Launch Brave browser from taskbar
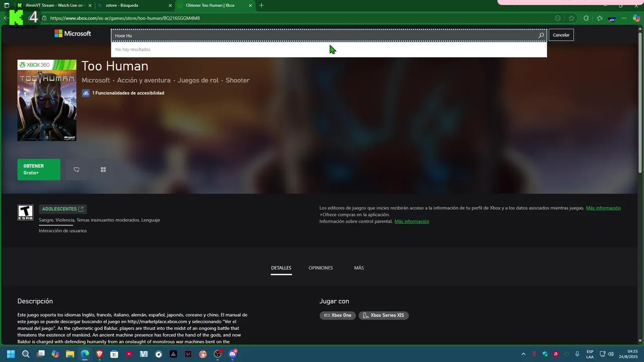Screen dimensions: 644x362 click(100, 354)
